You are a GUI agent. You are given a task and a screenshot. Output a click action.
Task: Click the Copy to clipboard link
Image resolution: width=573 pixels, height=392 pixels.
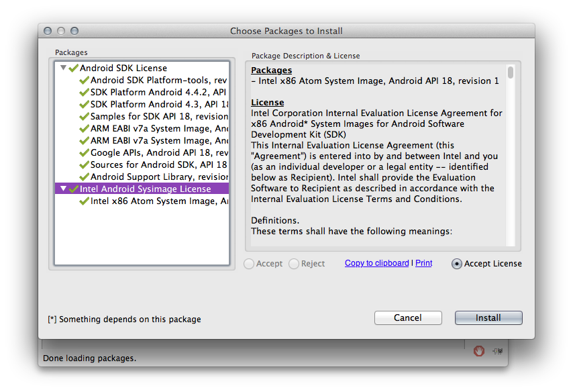pos(377,263)
